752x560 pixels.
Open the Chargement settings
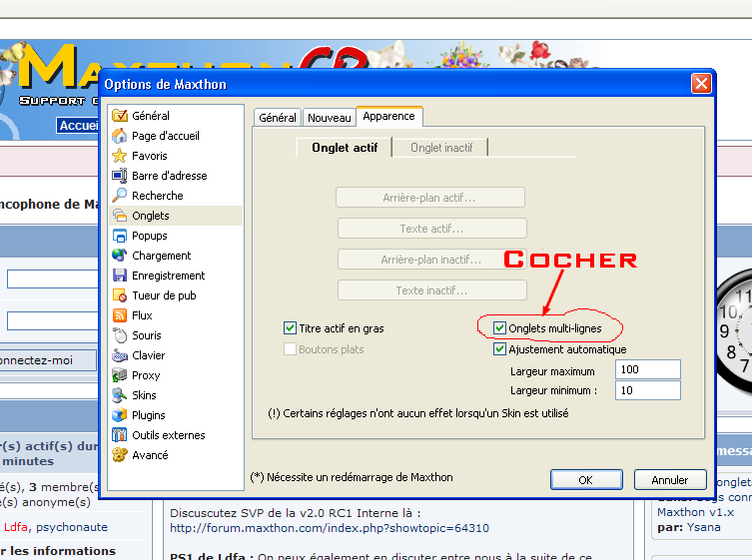coord(161,256)
